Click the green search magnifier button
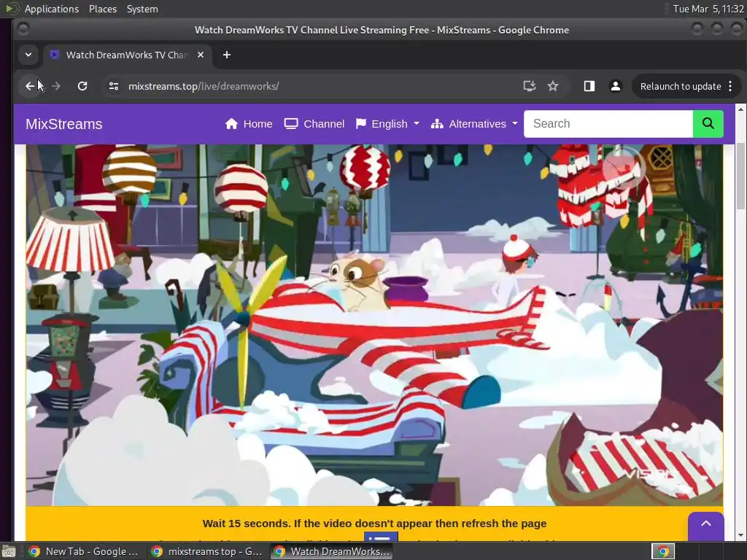Viewport: 747px width, 560px height. (x=708, y=124)
